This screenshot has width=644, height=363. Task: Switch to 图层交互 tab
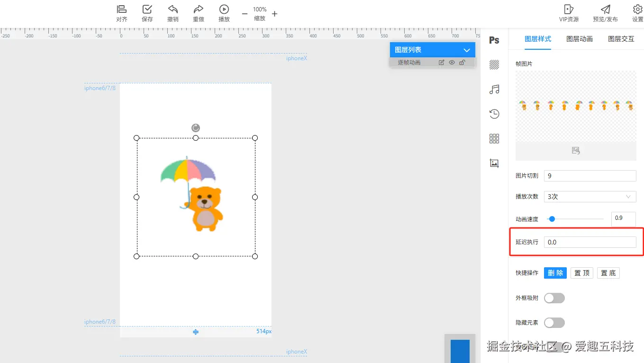(x=621, y=39)
